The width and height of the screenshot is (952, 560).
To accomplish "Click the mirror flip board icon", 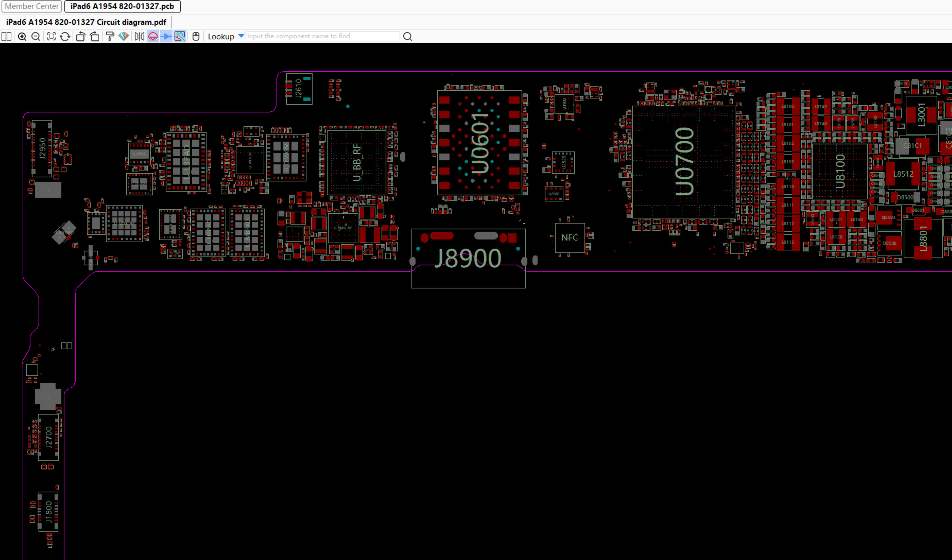I will pos(139,37).
